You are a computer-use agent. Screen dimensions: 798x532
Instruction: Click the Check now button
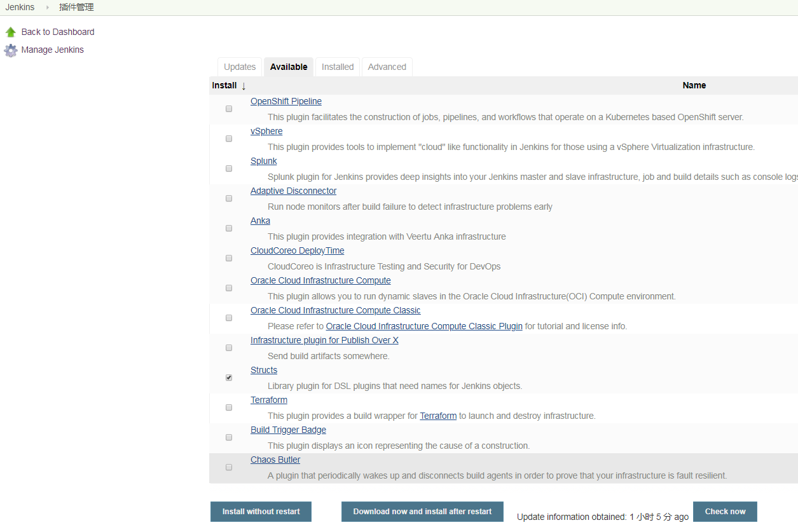(725, 511)
